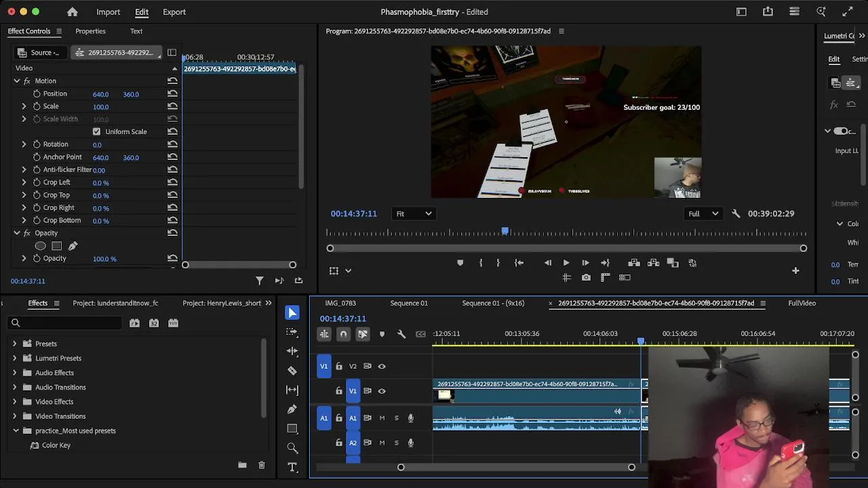Click the filter properties funnel icon

259,281
